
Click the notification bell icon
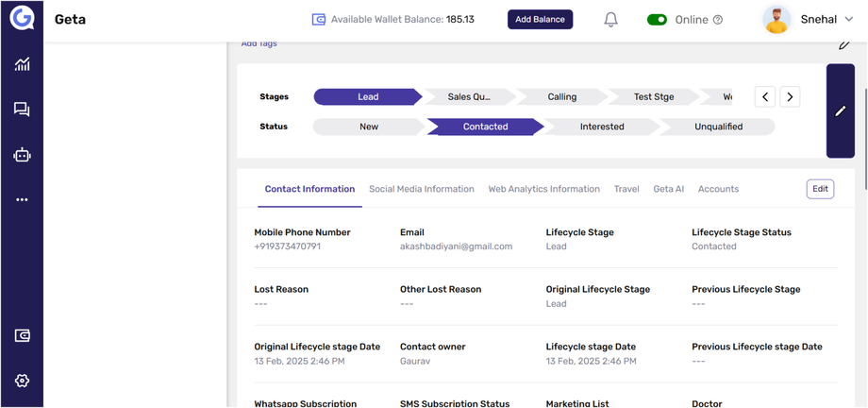click(610, 20)
